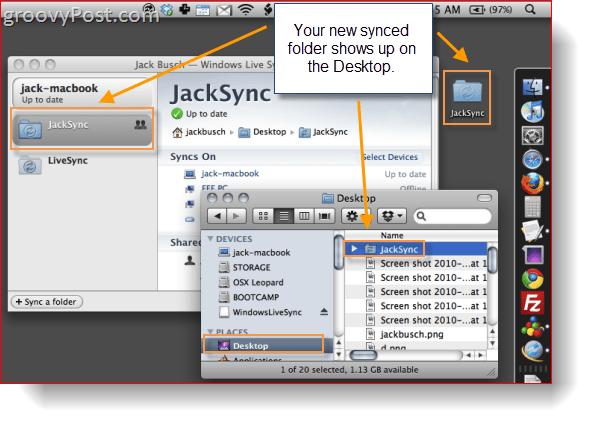Launch iTunes from the Dock
Image resolution: width=597 pixels, height=429 pixels.
pyautogui.click(x=532, y=112)
